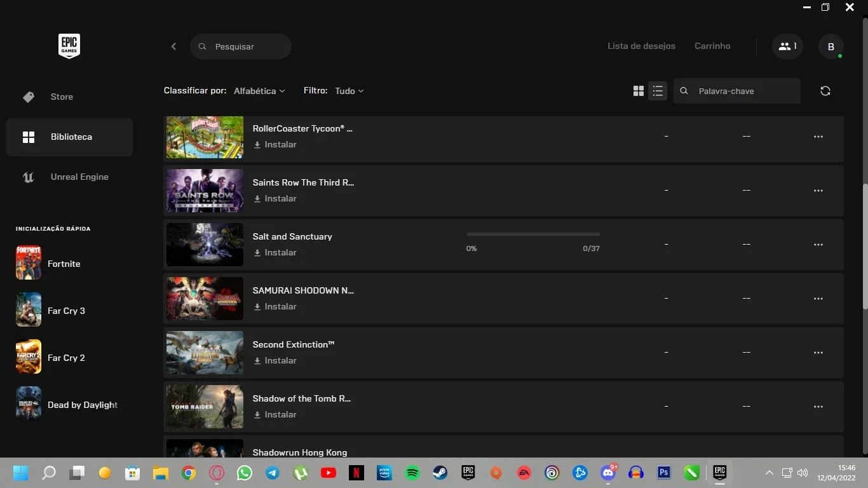Open the profile avatar labeled B
The width and height of the screenshot is (868, 488).
coord(831,46)
